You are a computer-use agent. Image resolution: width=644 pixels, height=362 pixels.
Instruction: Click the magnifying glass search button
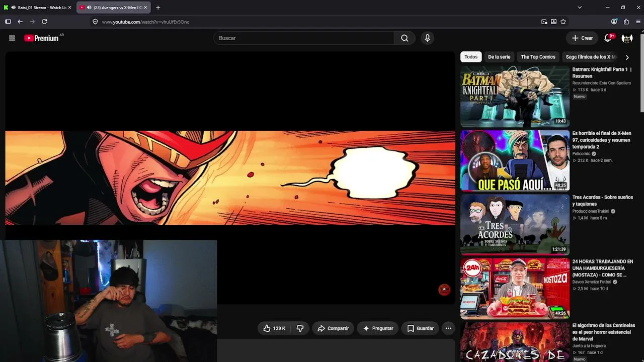[x=405, y=38]
